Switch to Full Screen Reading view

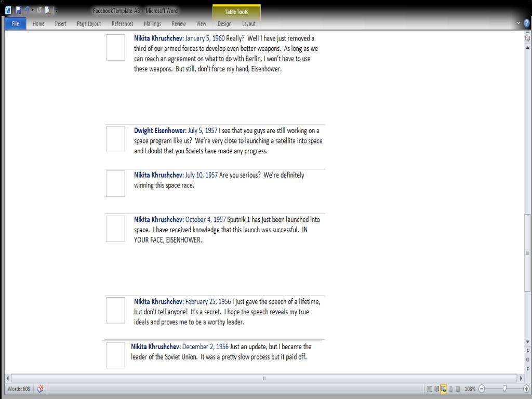[436, 389]
